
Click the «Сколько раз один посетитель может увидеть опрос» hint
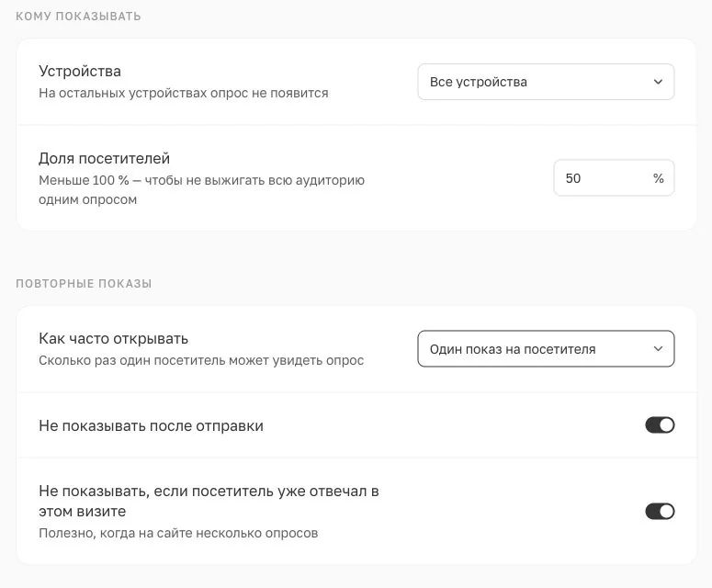pos(201,360)
